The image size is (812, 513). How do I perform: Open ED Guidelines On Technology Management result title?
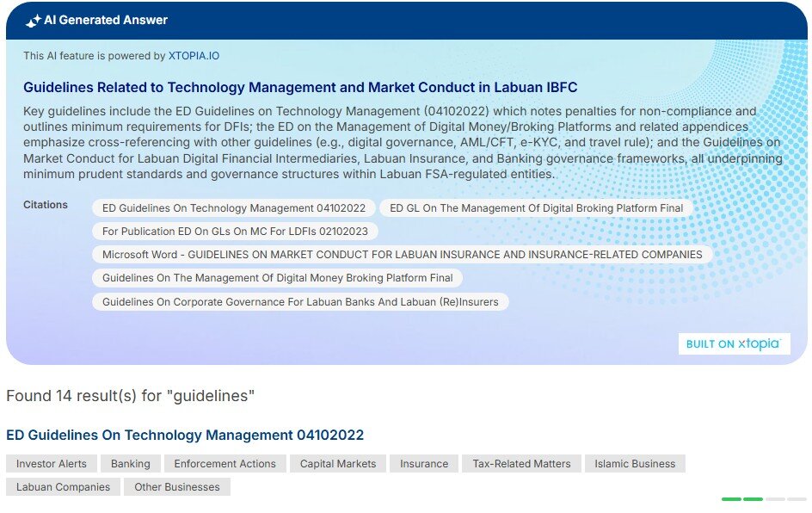pyautogui.click(x=185, y=436)
